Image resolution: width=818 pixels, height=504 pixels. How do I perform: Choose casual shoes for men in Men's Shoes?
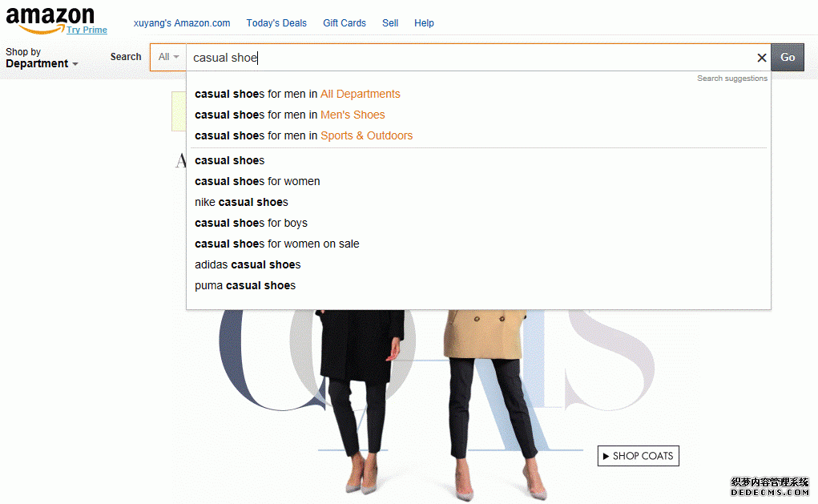[x=289, y=115]
